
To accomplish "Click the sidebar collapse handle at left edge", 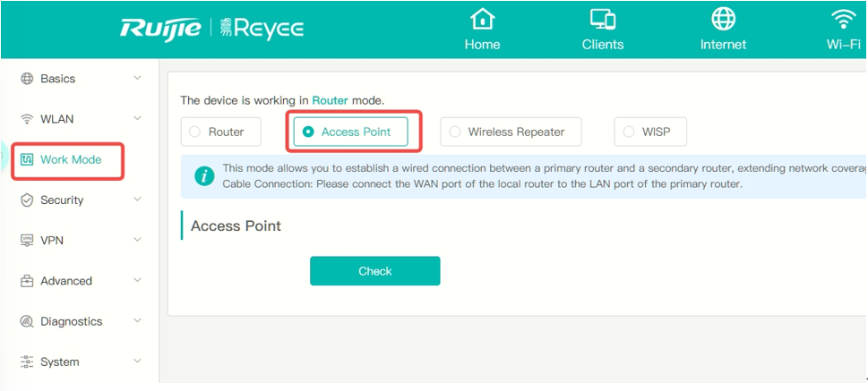I will 2,156.
